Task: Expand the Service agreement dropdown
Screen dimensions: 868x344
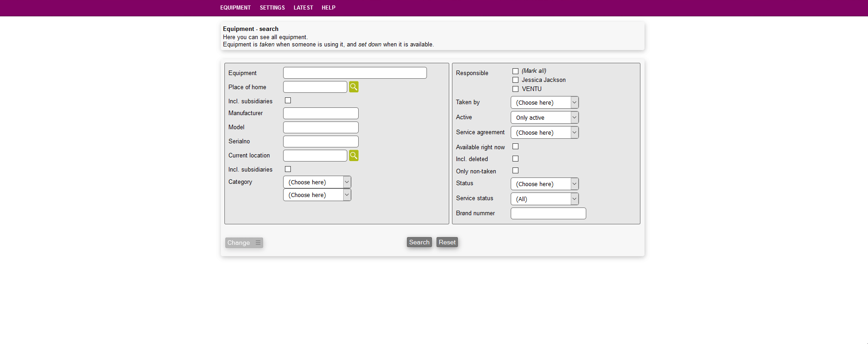Action: [544, 132]
